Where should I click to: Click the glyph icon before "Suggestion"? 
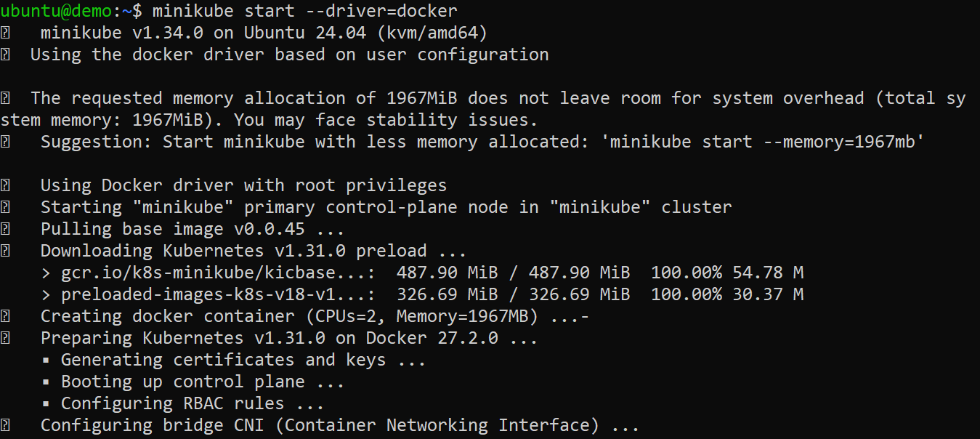[5, 142]
